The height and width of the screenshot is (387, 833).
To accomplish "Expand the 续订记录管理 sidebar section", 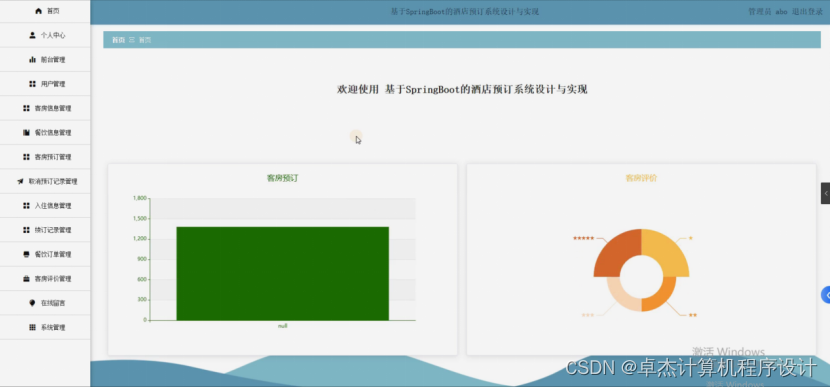I will pos(45,230).
